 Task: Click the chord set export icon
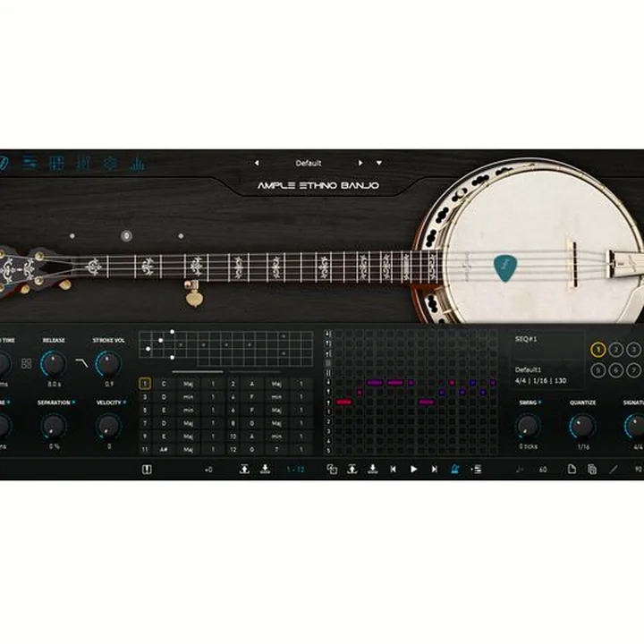coord(244,469)
